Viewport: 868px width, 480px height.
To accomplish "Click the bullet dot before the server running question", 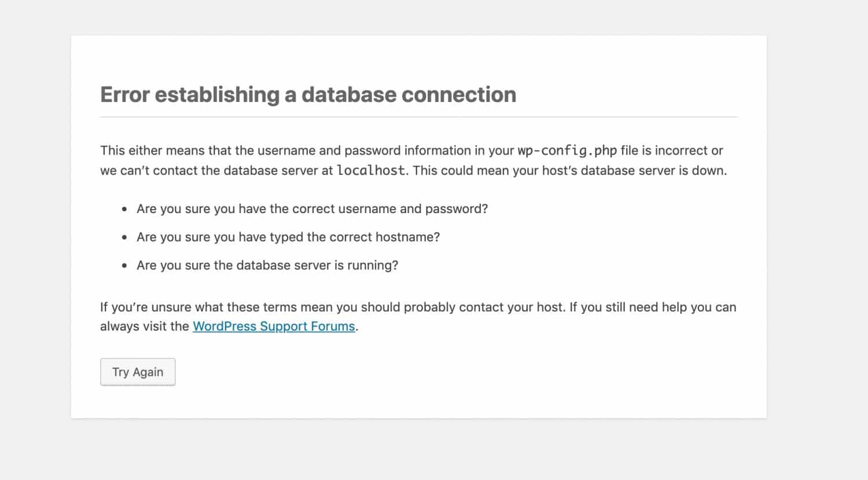I will [x=124, y=266].
